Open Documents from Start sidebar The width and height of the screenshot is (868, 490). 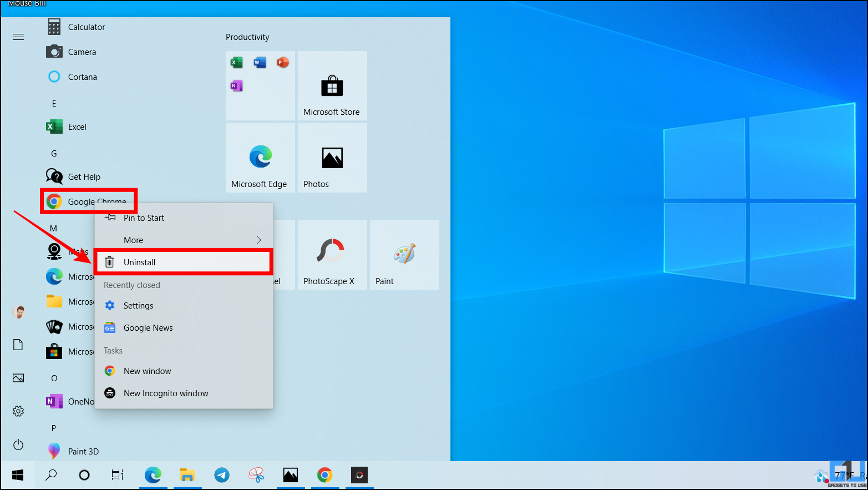(x=18, y=345)
